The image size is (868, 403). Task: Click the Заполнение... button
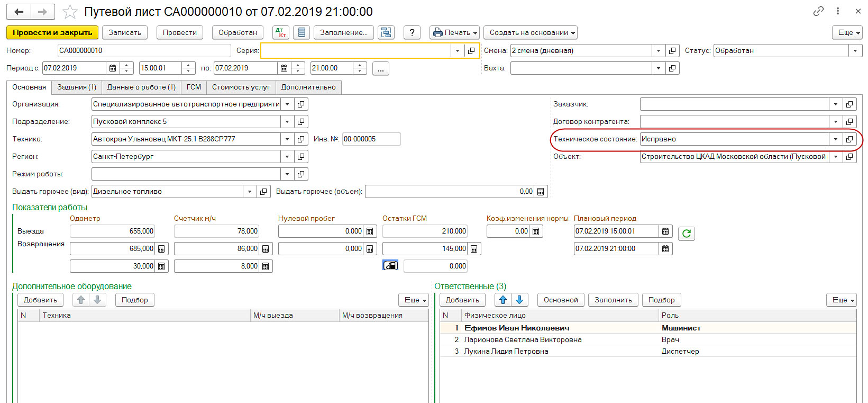point(344,32)
